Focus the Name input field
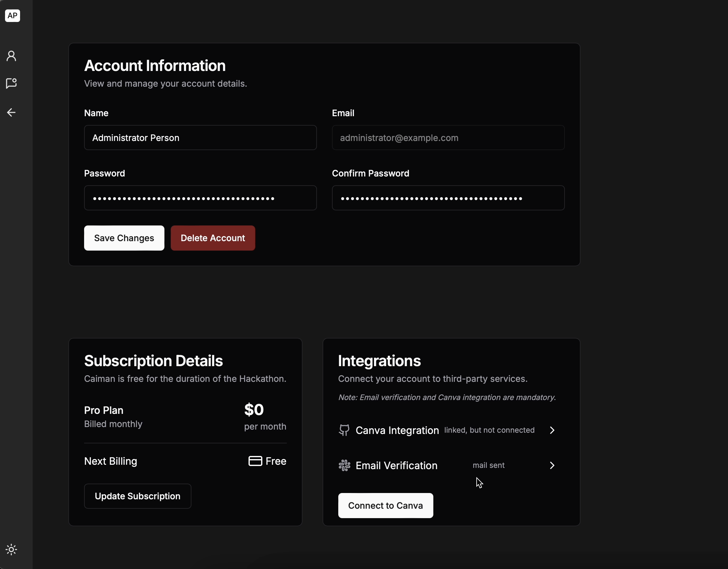Image resolution: width=728 pixels, height=569 pixels. click(x=200, y=138)
